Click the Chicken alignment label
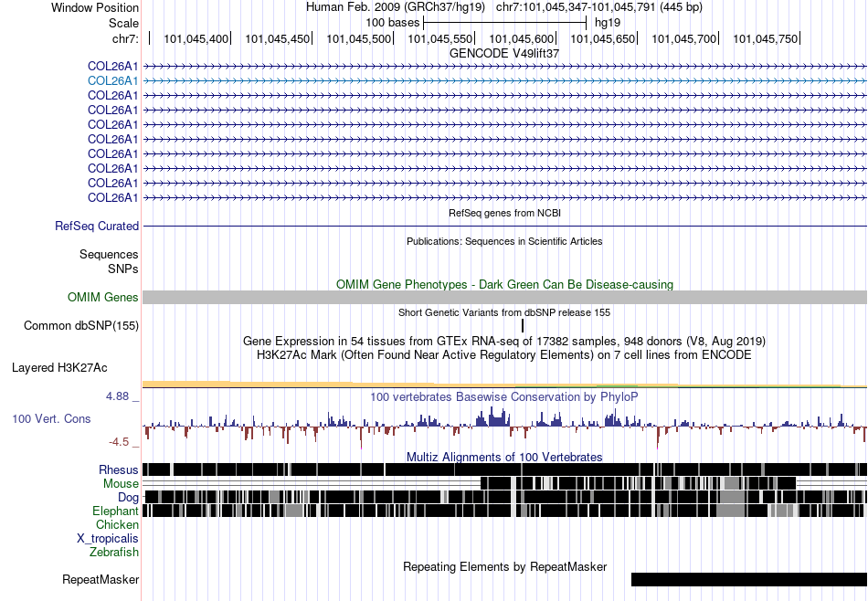The width and height of the screenshot is (868, 601). click(117, 524)
